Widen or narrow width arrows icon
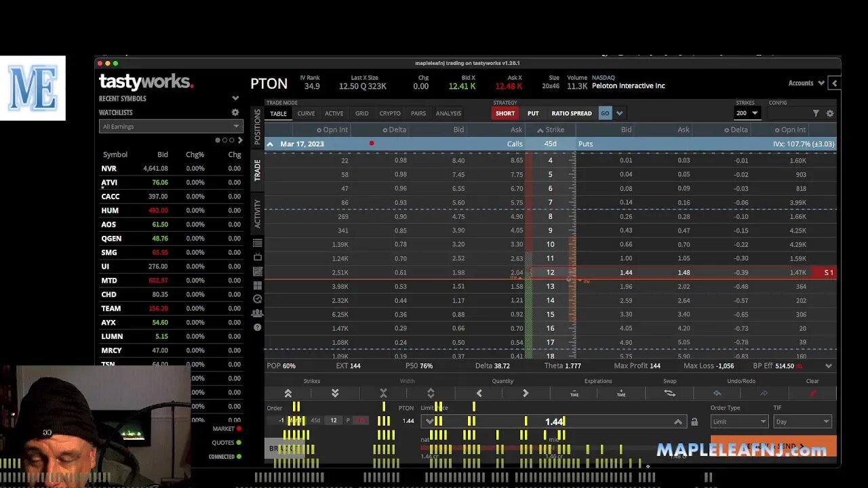 point(431,393)
